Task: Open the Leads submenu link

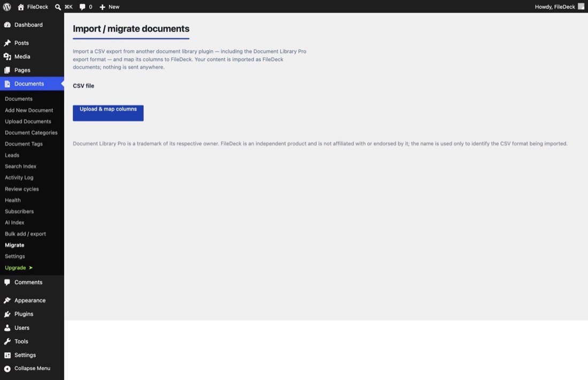Action: coord(12,155)
